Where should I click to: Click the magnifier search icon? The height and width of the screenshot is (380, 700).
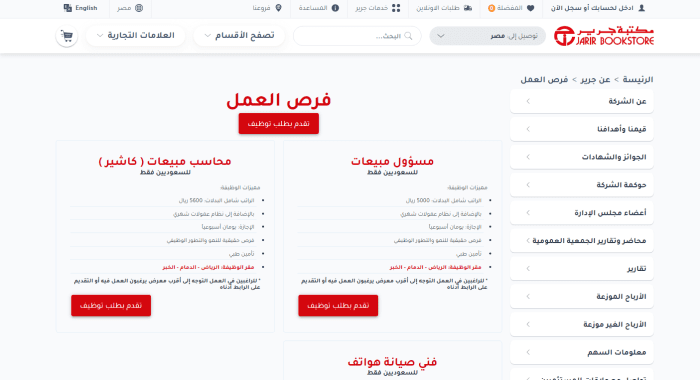pyautogui.click(x=408, y=36)
